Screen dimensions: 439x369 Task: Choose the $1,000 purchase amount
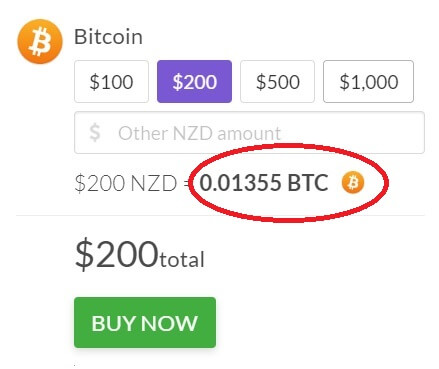pyautogui.click(x=368, y=82)
